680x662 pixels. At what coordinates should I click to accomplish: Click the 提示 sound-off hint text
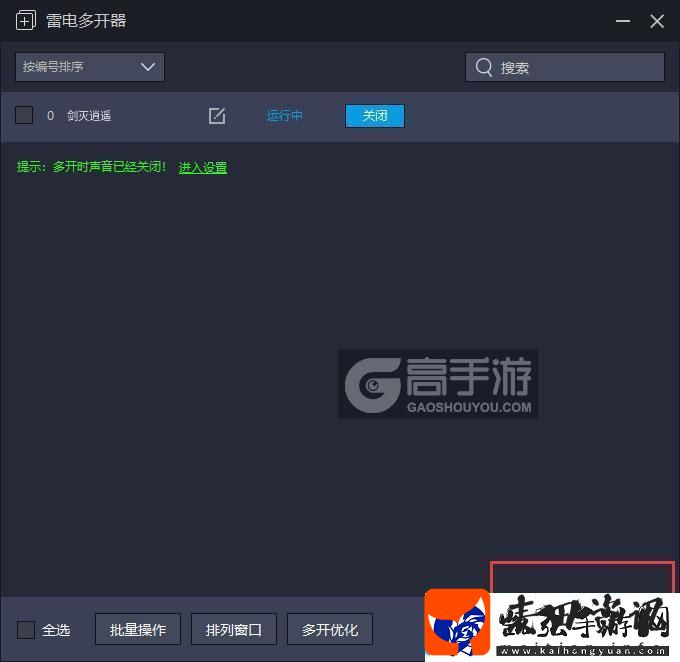coord(92,167)
